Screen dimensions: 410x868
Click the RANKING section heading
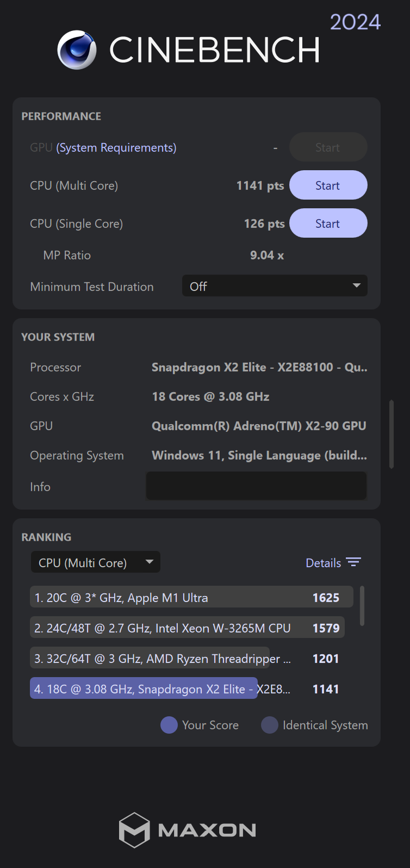(46, 537)
